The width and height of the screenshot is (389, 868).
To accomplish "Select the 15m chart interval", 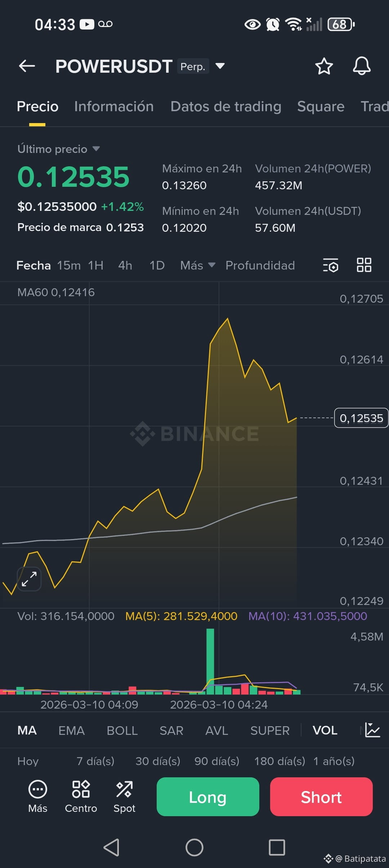I will pyautogui.click(x=69, y=266).
